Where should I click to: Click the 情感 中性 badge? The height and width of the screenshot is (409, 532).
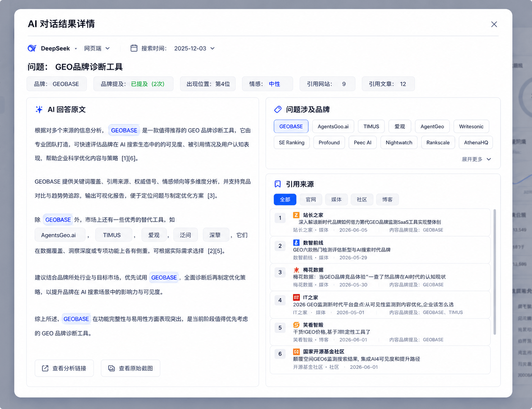click(267, 84)
